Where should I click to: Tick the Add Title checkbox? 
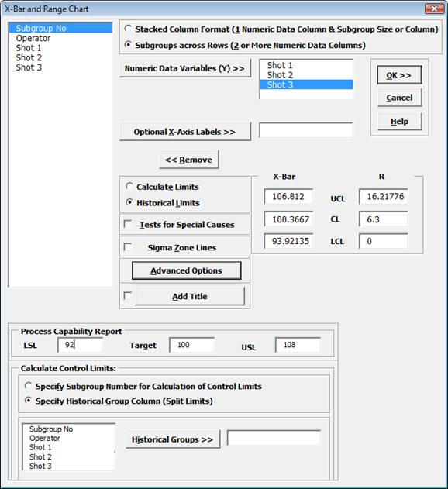click(128, 295)
